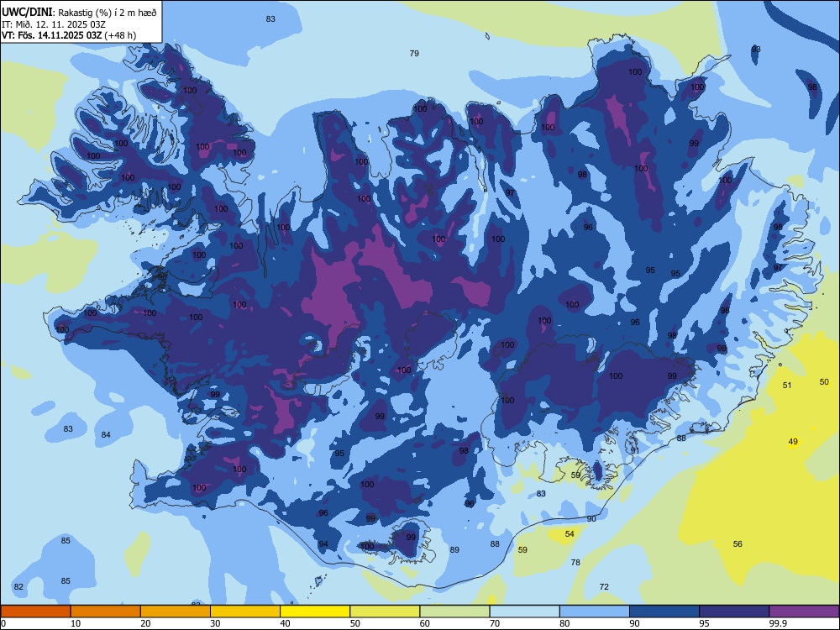The image size is (840, 630).
Task: Pick the 30–40 legend color block
Action: [245, 612]
